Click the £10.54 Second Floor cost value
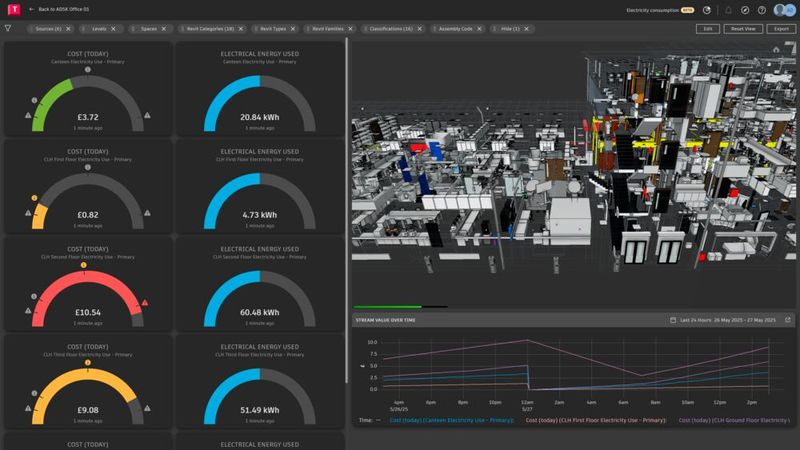 [88, 313]
